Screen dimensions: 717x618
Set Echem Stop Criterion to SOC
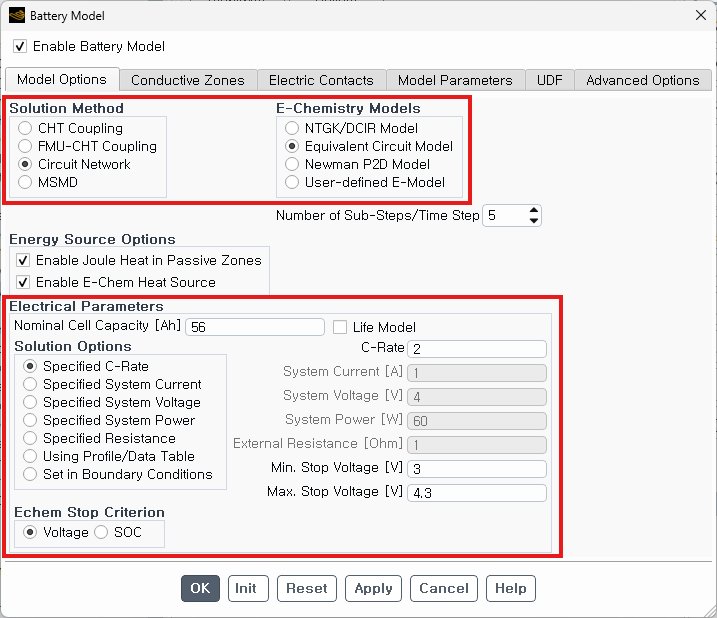pyautogui.click(x=101, y=532)
